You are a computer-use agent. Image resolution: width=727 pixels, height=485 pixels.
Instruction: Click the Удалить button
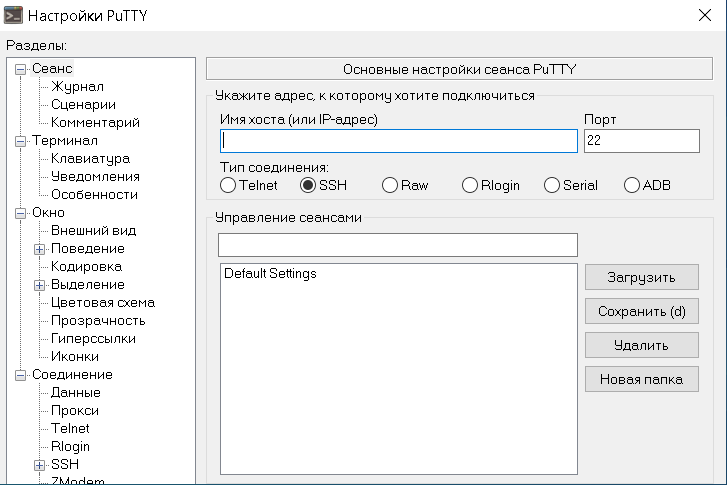point(642,345)
